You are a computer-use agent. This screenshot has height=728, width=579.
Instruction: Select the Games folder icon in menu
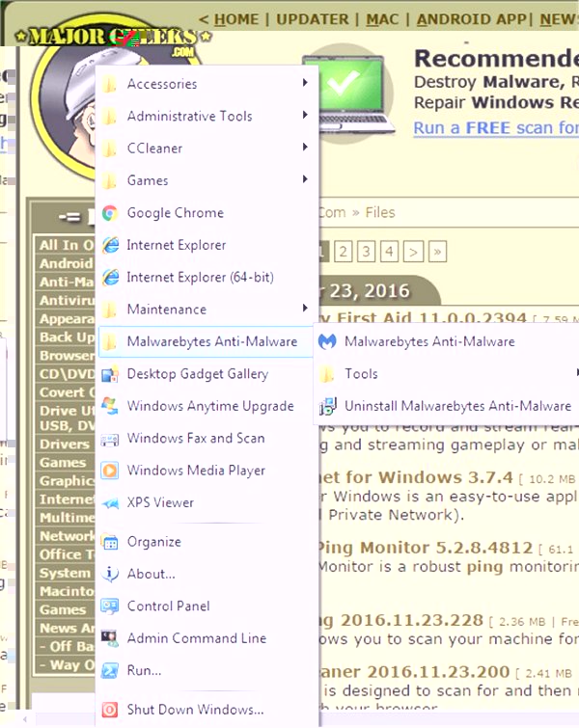click(x=110, y=180)
